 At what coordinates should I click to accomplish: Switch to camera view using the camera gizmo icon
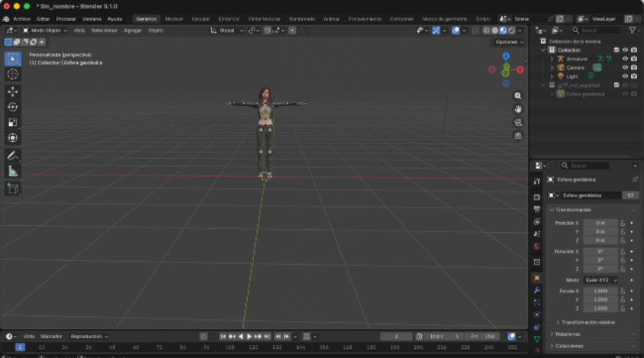tap(518, 122)
